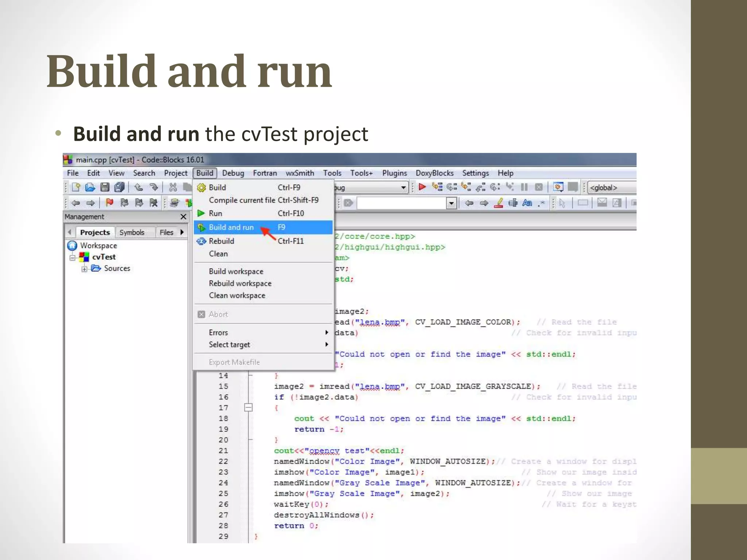Screen dimensions: 747x560
Task: Select the Workspace tree item
Action: click(x=98, y=245)
